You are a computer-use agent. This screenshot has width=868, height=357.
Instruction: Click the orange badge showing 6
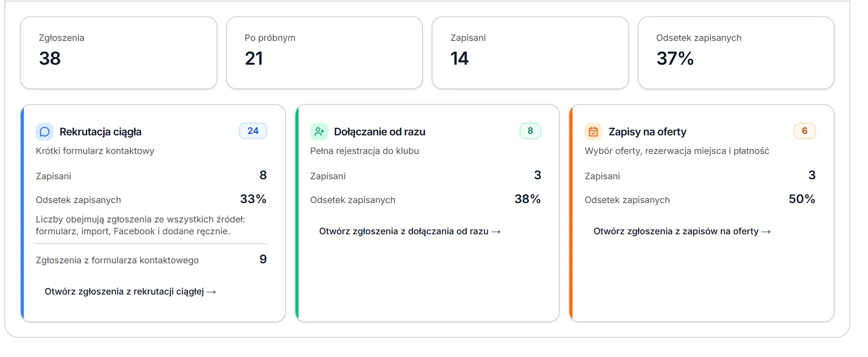tap(804, 131)
